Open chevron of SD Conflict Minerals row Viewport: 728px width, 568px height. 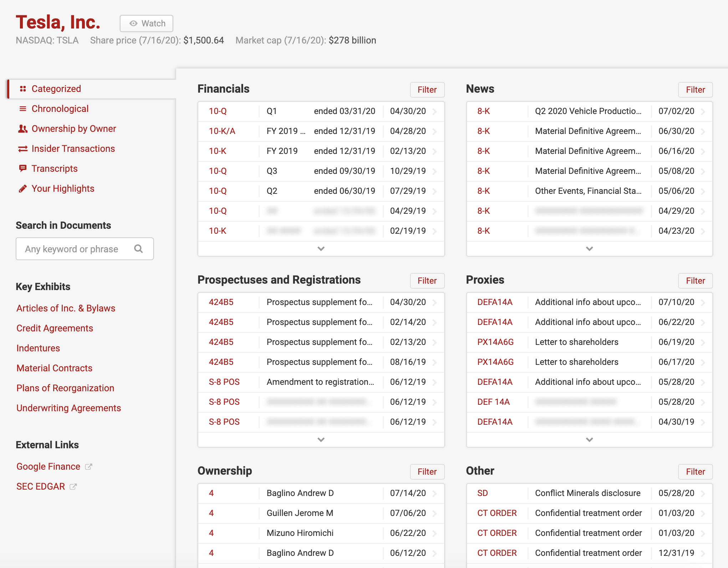703,494
